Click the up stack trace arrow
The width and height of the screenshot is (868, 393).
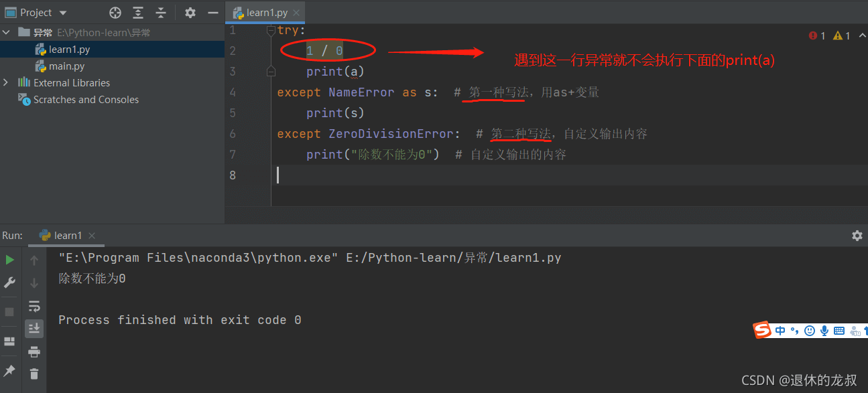pos(34,260)
